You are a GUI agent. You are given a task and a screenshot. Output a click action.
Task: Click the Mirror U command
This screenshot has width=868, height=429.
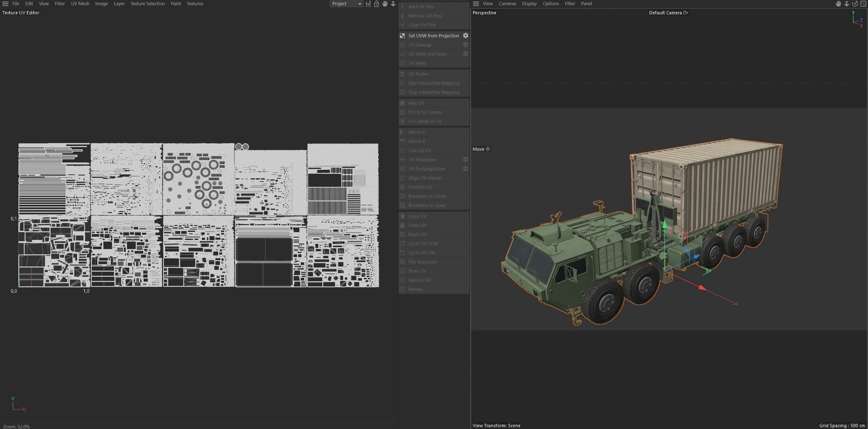pos(434,132)
